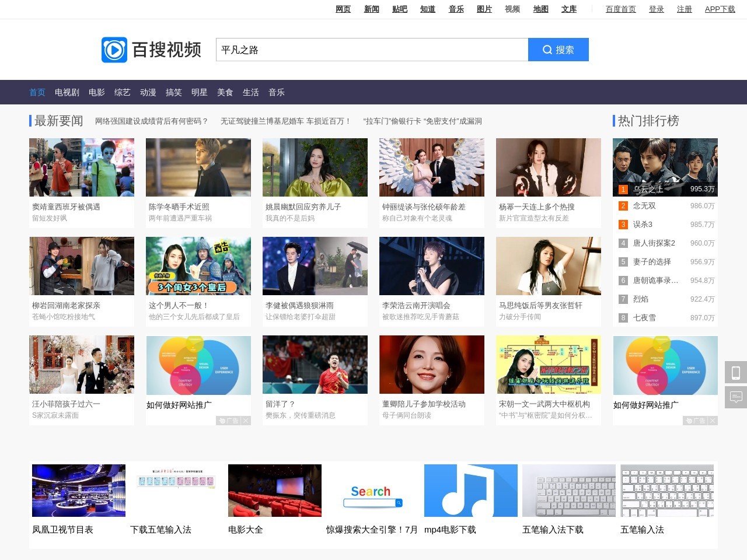The width and height of the screenshot is (747, 560).
Task: Click the magnifier 搜索 search button
Action: click(558, 50)
